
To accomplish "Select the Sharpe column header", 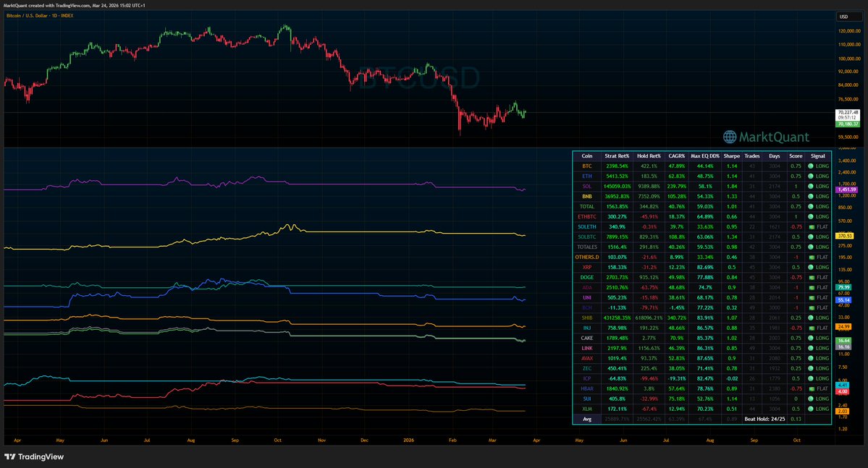I will pyautogui.click(x=732, y=156).
